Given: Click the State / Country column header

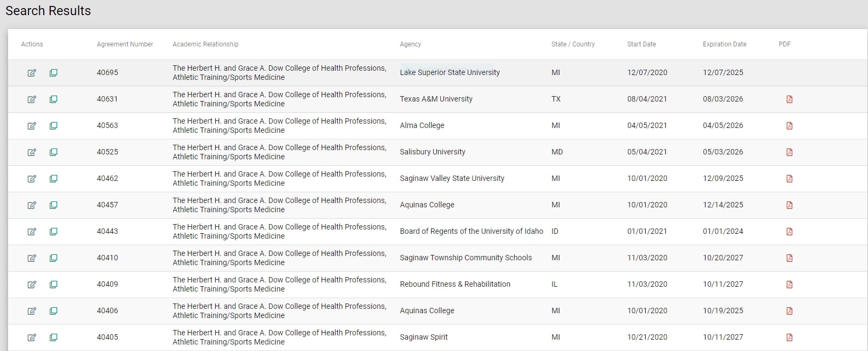Looking at the screenshot, I should click(x=573, y=44).
